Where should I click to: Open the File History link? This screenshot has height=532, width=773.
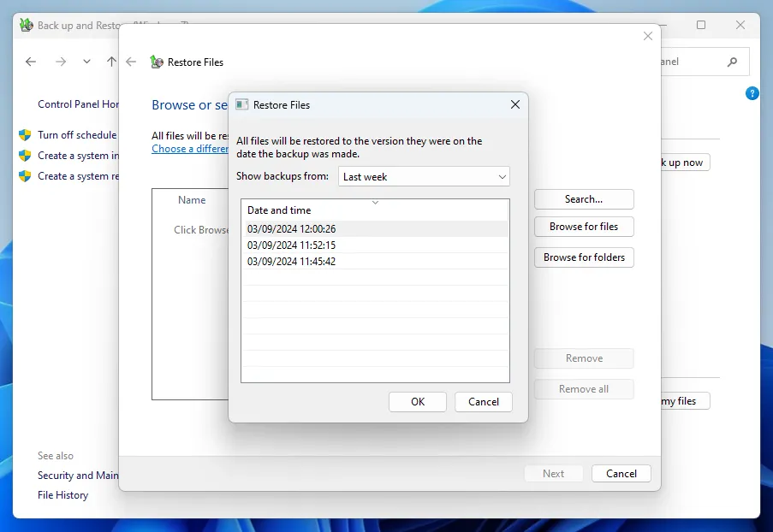point(62,495)
